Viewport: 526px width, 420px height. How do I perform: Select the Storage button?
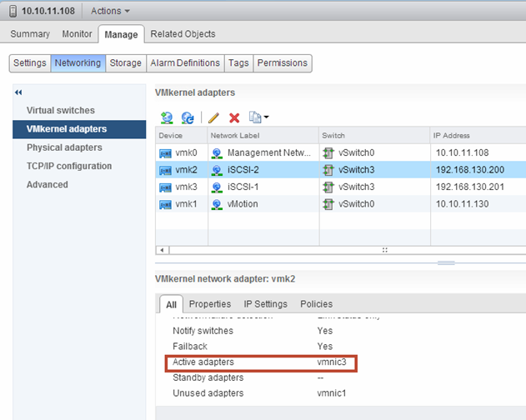pyautogui.click(x=126, y=62)
